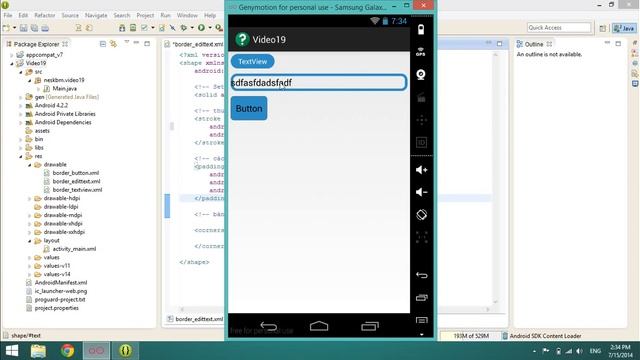
Task: Open the File menu
Action: coord(8,15)
